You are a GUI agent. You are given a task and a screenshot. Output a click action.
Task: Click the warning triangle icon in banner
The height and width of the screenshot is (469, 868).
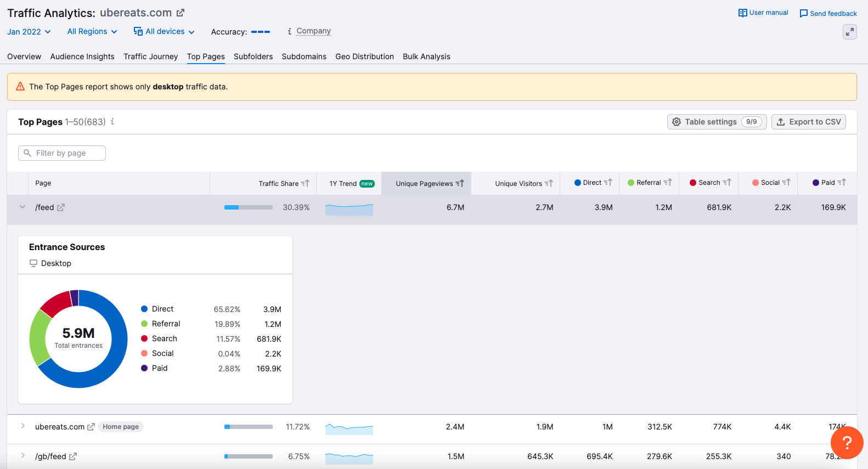click(20, 87)
